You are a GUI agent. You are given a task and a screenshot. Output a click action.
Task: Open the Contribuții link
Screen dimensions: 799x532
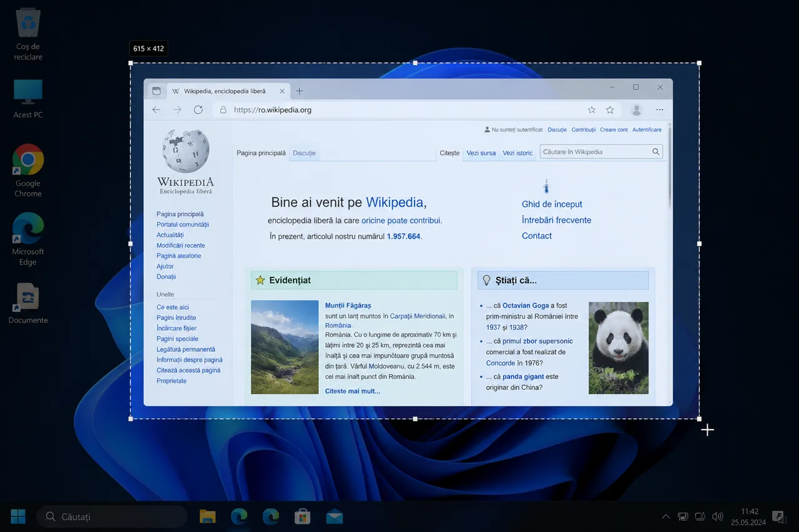[x=584, y=130]
